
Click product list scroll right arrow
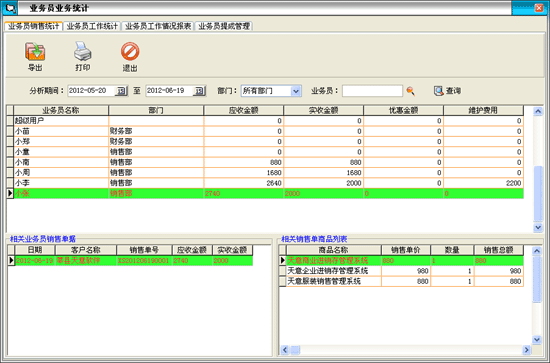pyautogui.click(x=526, y=350)
